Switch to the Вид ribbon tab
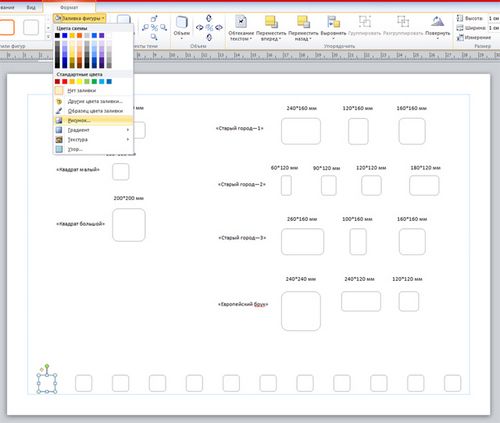Screen dimensions: 500x423 click(x=31, y=7)
